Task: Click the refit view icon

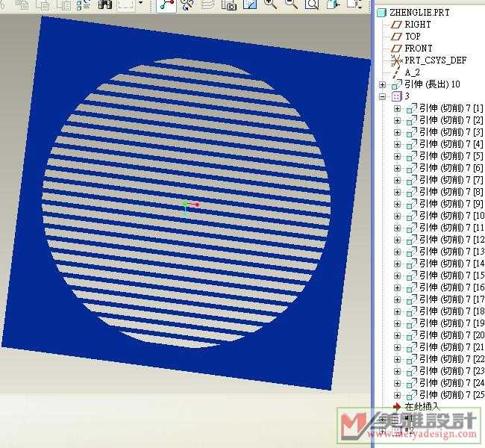Action: (x=311, y=4)
